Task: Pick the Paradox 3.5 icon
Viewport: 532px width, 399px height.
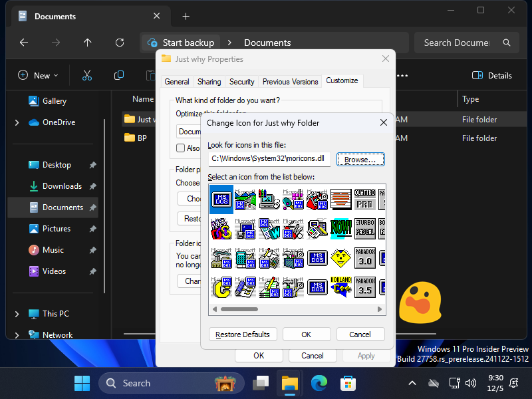Action: click(x=364, y=287)
